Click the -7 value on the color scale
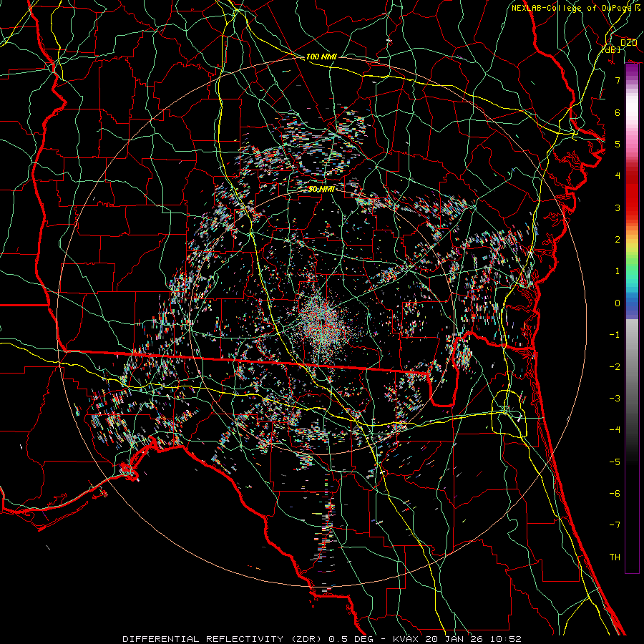The height and width of the screenshot is (644, 644). tap(614, 525)
